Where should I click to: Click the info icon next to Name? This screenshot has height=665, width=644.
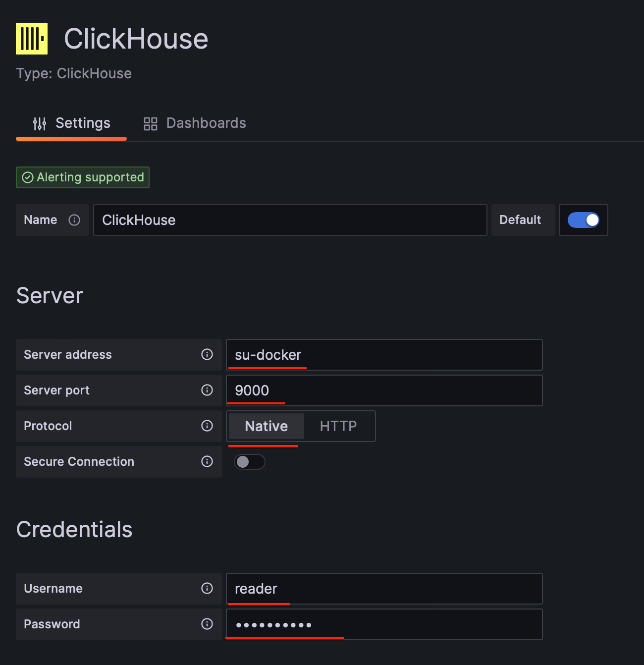tap(74, 220)
